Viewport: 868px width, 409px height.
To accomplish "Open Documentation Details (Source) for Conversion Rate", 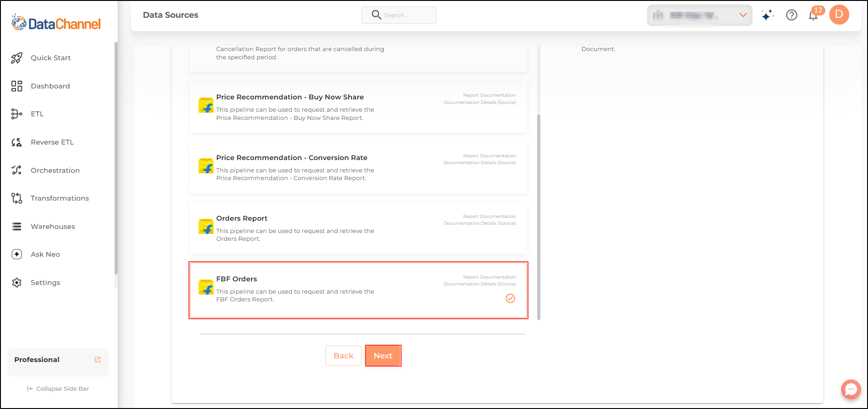I will coord(480,163).
